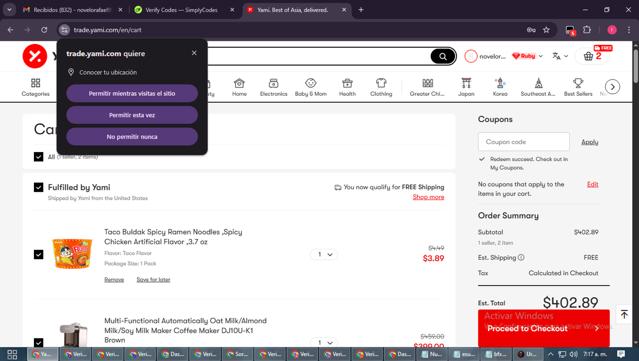This screenshot has width=639, height=361.
Task: Open the Home category
Action: [239, 87]
